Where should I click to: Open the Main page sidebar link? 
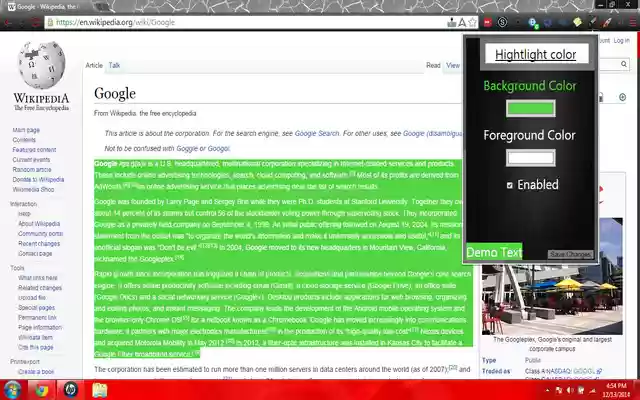[26, 130]
